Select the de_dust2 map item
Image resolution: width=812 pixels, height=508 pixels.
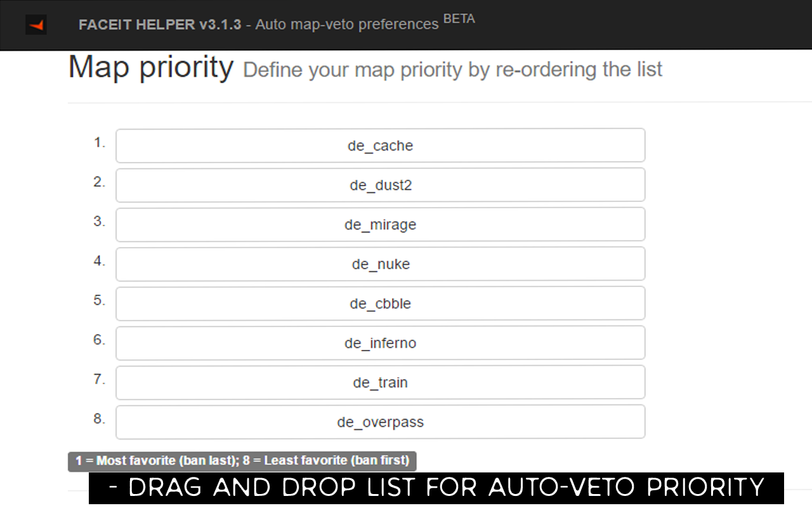point(381,185)
